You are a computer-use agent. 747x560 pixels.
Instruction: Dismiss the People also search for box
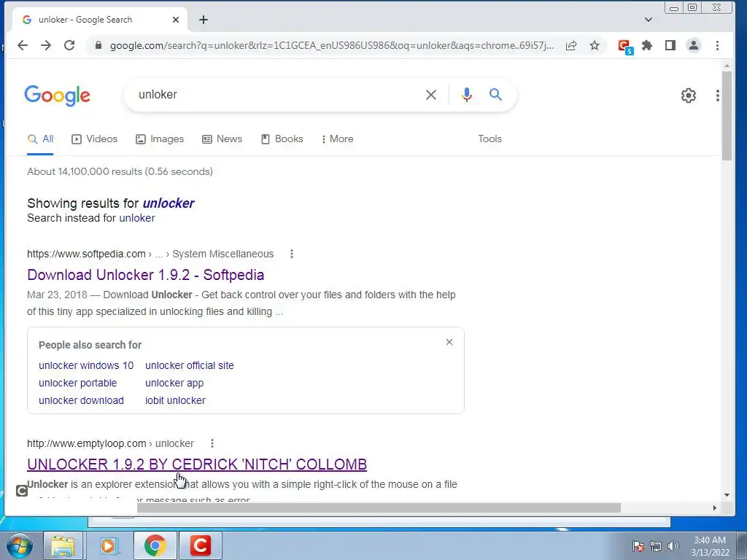pyautogui.click(x=449, y=343)
